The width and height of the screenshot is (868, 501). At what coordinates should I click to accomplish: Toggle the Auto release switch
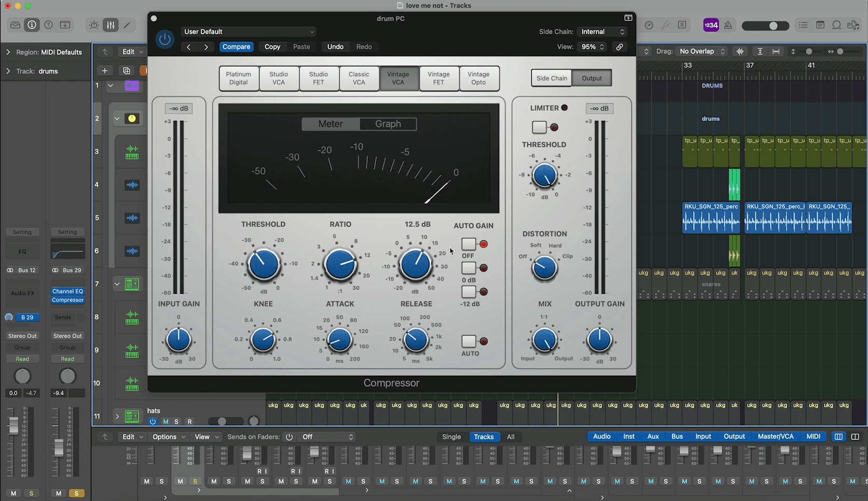[x=469, y=341]
